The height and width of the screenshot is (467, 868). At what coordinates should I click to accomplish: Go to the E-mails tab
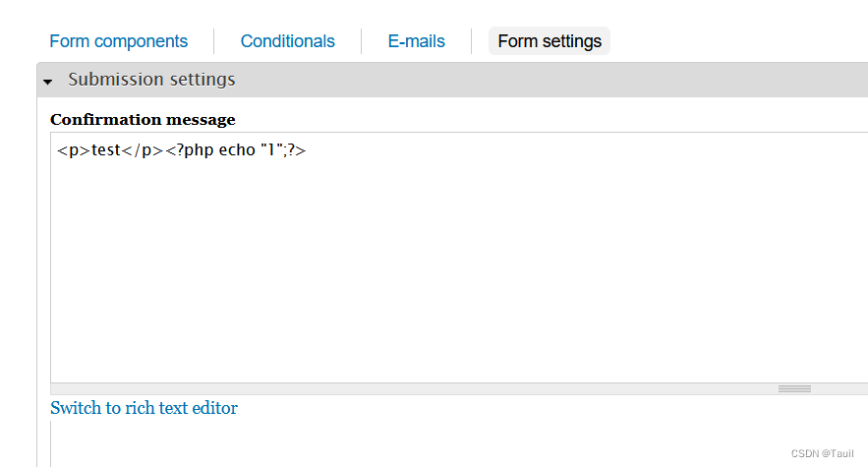(x=416, y=41)
